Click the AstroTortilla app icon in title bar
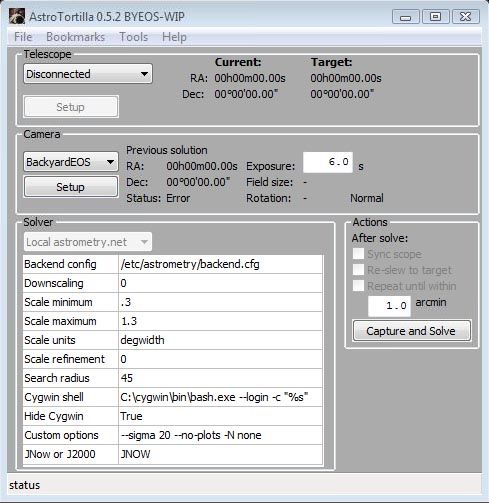Image resolution: width=489 pixels, height=503 pixels. tap(17, 16)
